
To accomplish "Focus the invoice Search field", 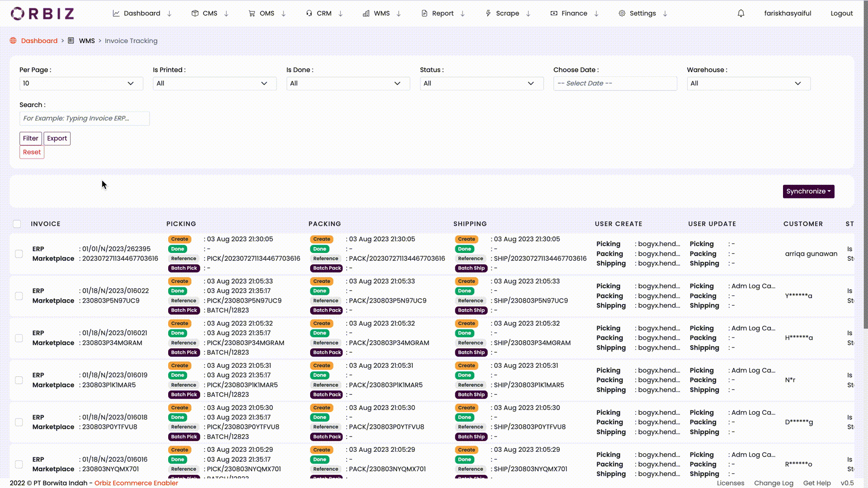I will coord(85,118).
